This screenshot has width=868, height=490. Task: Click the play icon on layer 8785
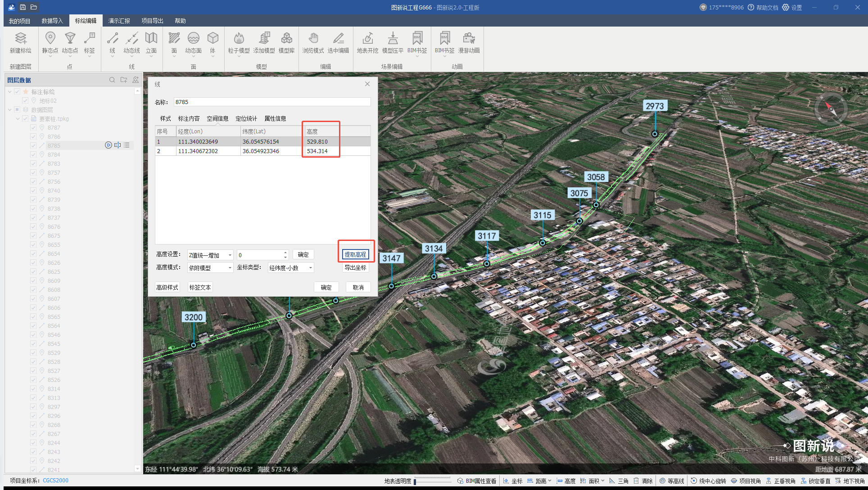[108, 145]
